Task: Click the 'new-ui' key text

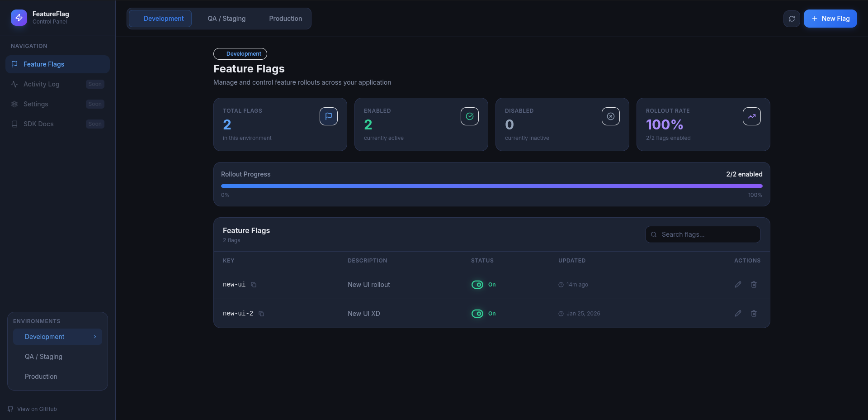Action: tap(234, 285)
